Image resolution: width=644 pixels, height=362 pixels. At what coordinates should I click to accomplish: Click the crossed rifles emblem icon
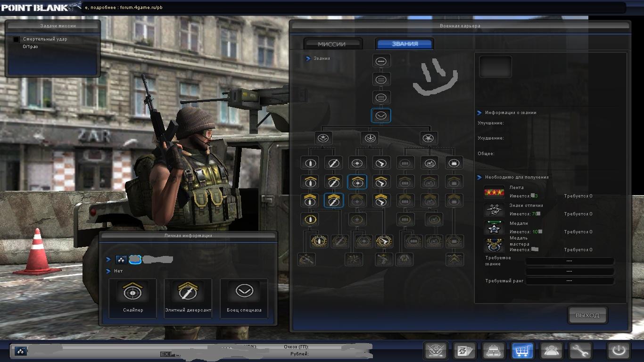[436, 351]
